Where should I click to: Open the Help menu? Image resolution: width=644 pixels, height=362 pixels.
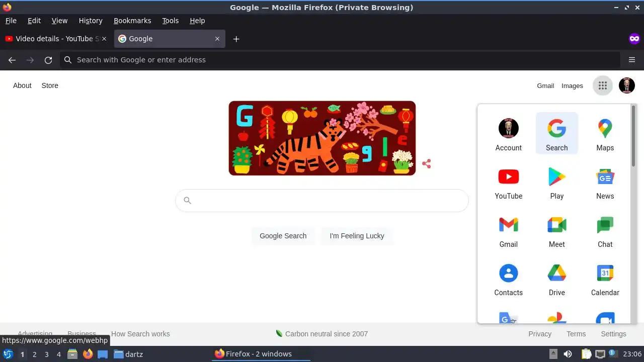coord(197,21)
